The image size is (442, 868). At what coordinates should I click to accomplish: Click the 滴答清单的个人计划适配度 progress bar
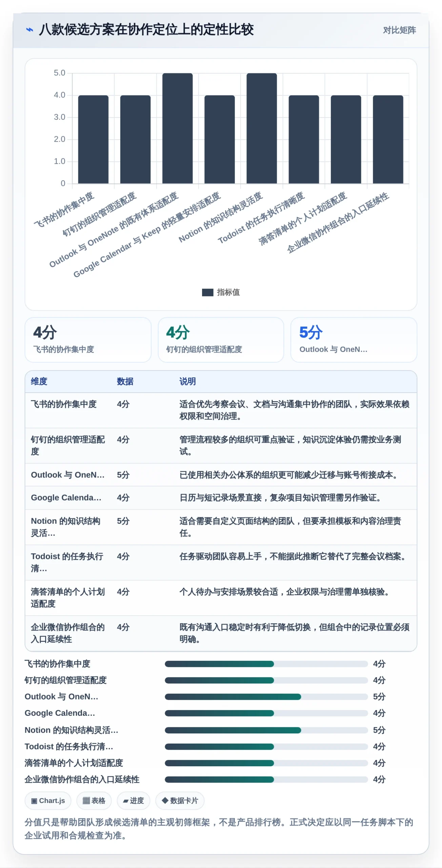[266, 763]
